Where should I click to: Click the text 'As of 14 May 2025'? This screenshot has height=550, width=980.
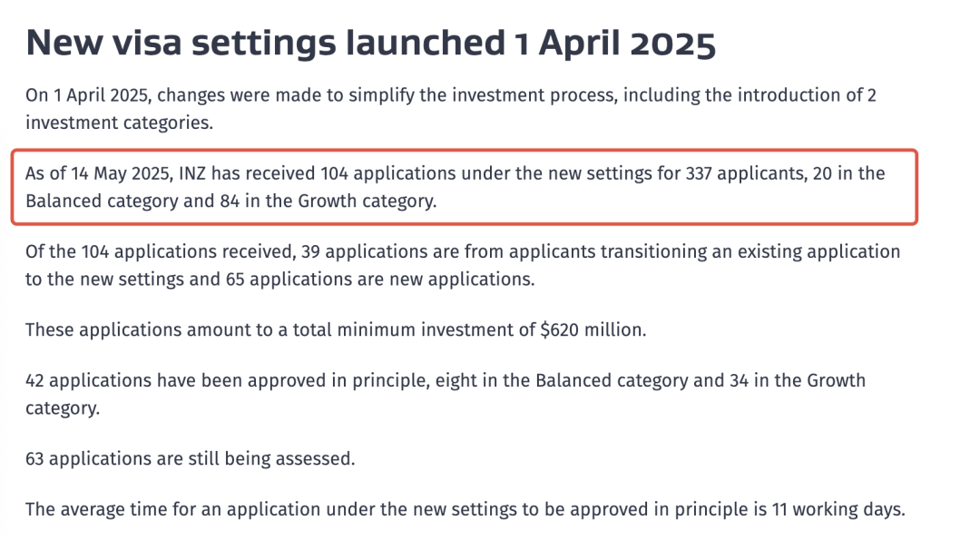(99, 173)
